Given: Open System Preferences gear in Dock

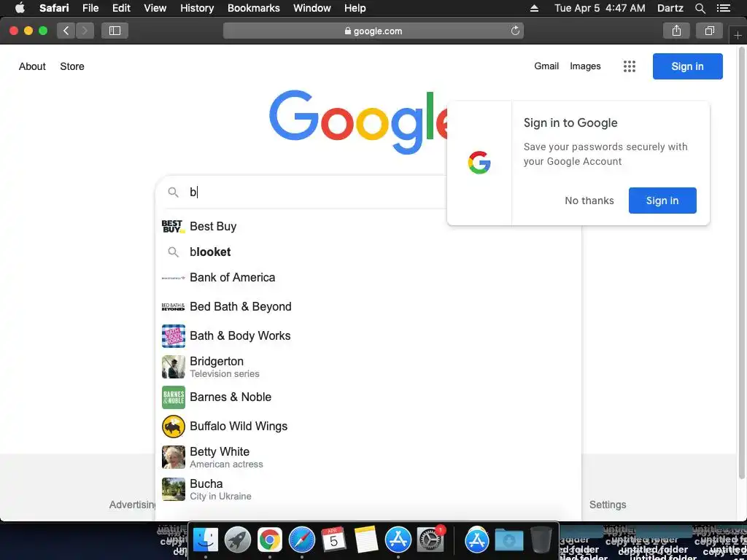Looking at the screenshot, I should (x=430, y=540).
